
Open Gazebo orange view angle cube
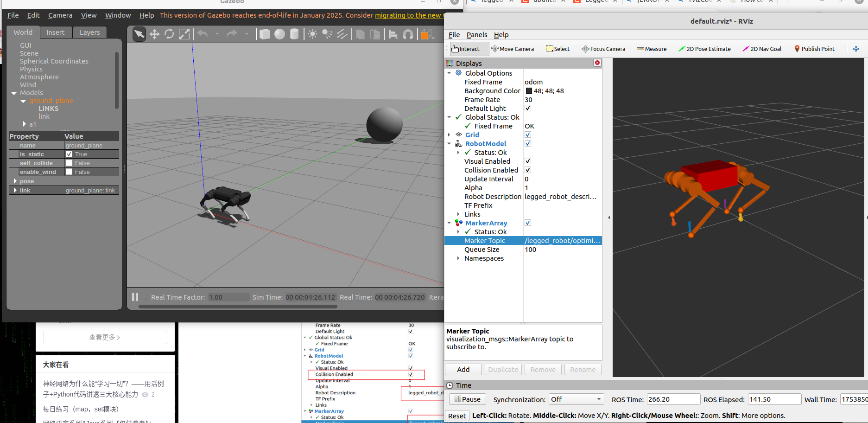point(426,34)
